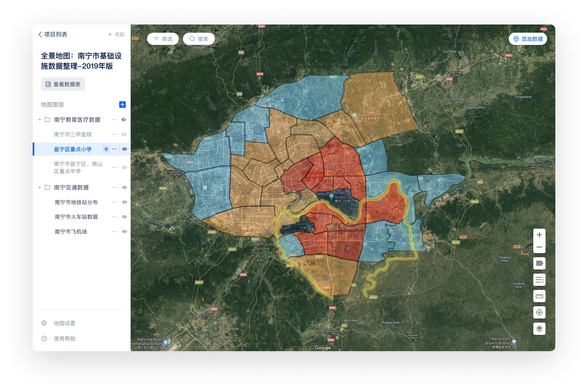Click the label tag map tool

539,263
